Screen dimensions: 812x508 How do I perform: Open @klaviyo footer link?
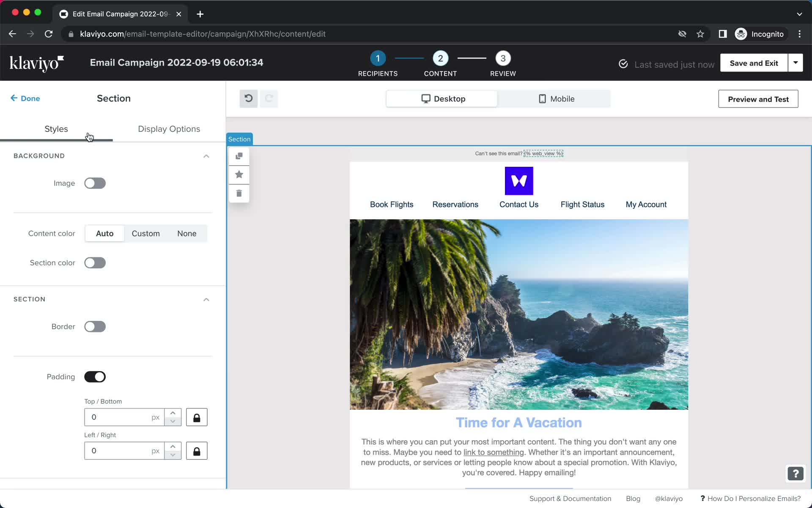tap(669, 499)
